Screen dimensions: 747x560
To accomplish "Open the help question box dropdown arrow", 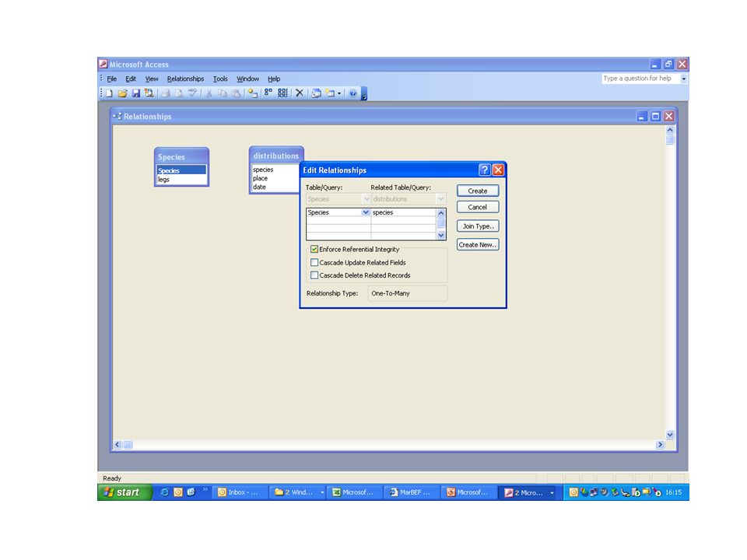I will [x=684, y=79].
